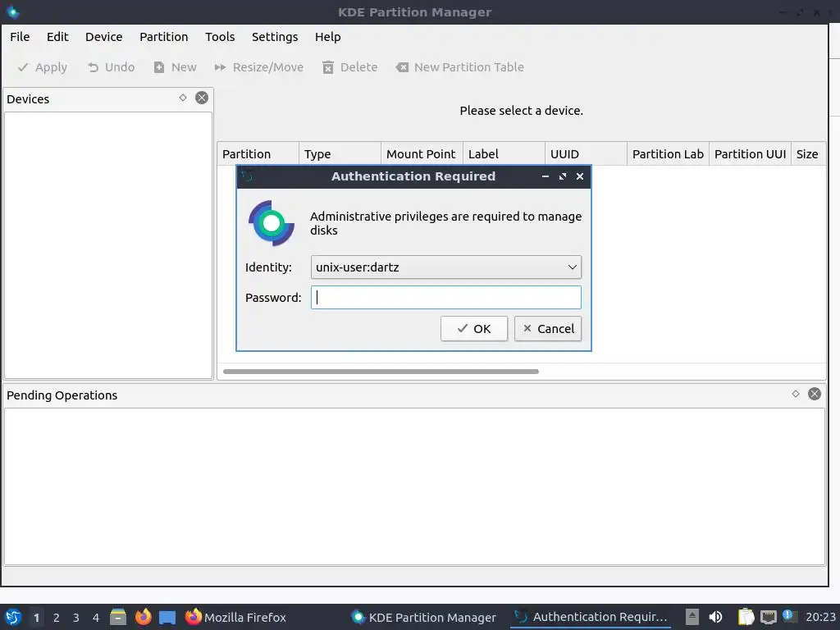The width and height of the screenshot is (840, 630).
Task: Close the Pending Operations panel
Action: tap(815, 394)
